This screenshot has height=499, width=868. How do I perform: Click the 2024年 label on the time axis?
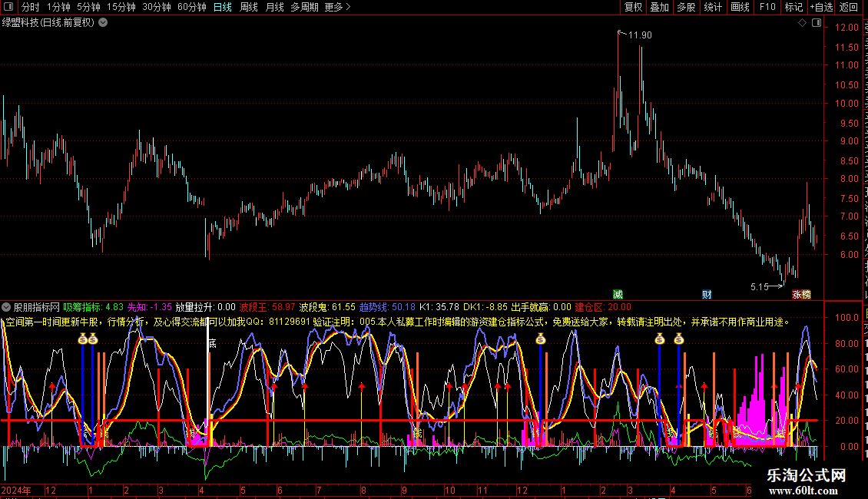tap(16, 490)
